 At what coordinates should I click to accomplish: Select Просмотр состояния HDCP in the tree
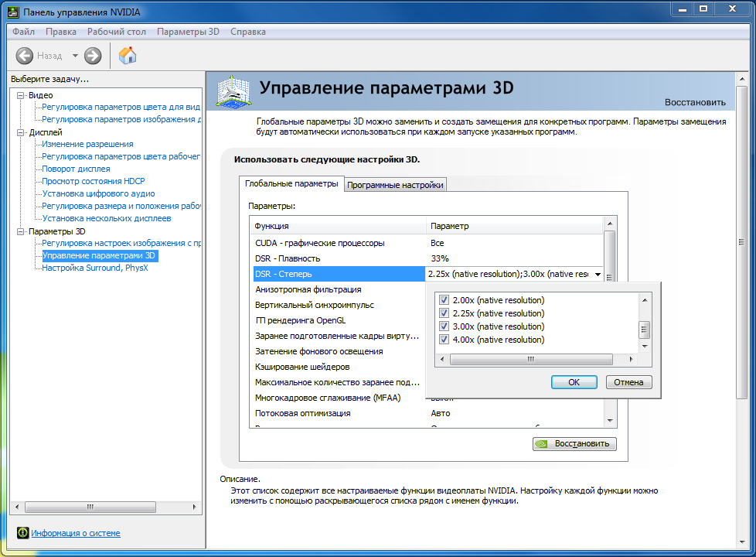click(x=93, y=181)
